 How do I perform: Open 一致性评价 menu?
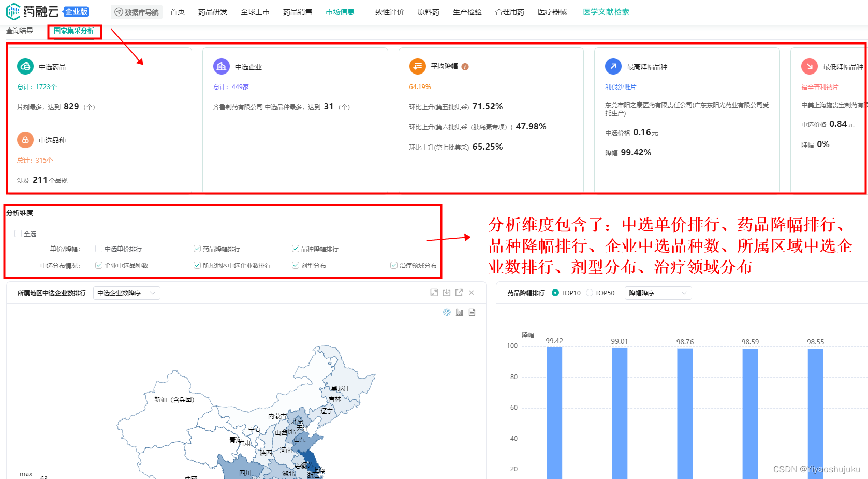386,12
